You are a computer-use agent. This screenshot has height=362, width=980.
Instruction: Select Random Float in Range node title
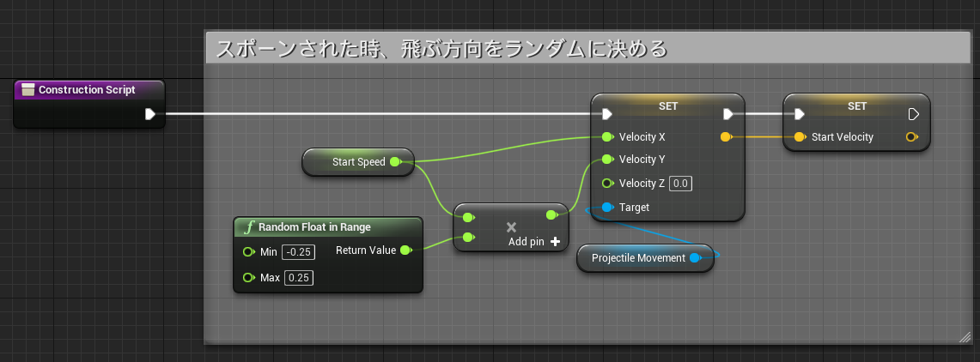(x=314, y=226)
